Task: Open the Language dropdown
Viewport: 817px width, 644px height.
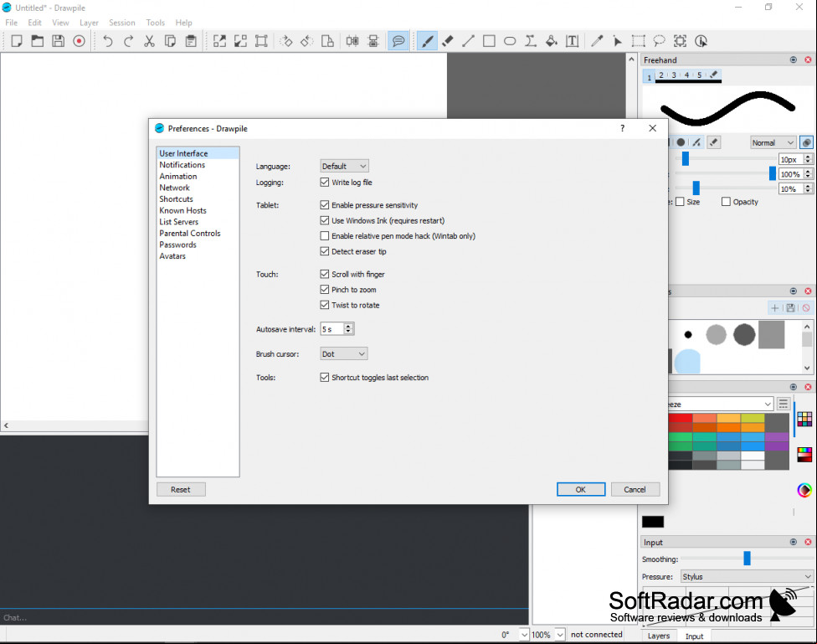Action: tap(344, 166)
